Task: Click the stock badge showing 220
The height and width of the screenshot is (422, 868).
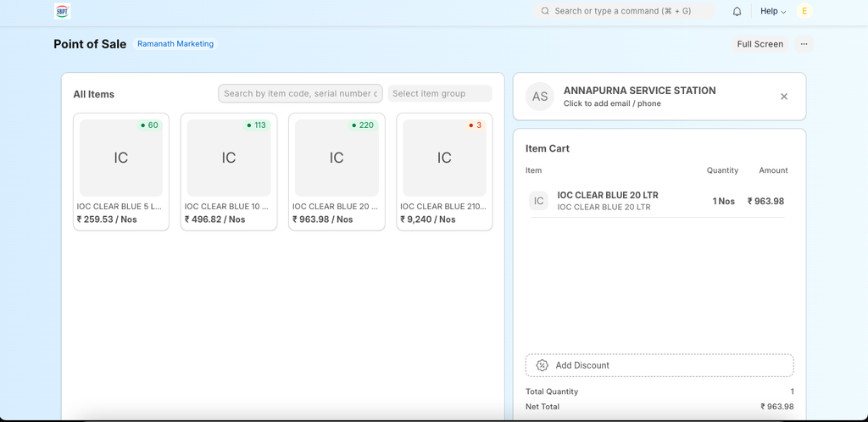Action: click(363, 125)
